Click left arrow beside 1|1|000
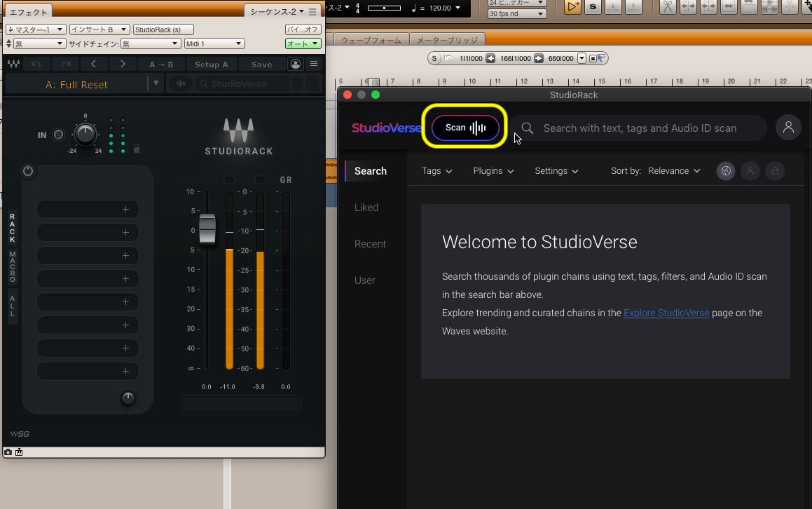The width and height of the screenshot is (812, 509). point(490,59)
